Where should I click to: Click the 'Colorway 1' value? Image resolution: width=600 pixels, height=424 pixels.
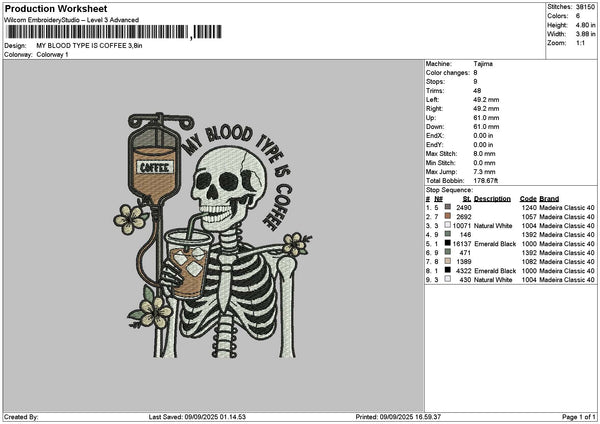(52, 55)
